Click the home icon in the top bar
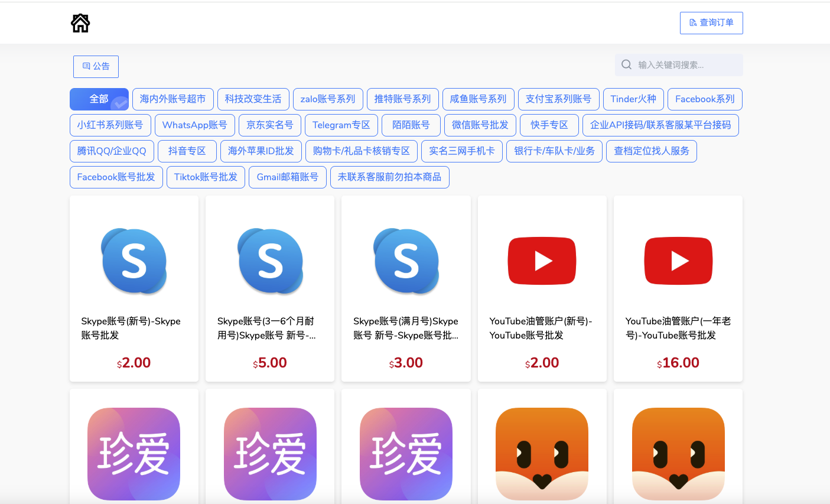 (80, 23)
